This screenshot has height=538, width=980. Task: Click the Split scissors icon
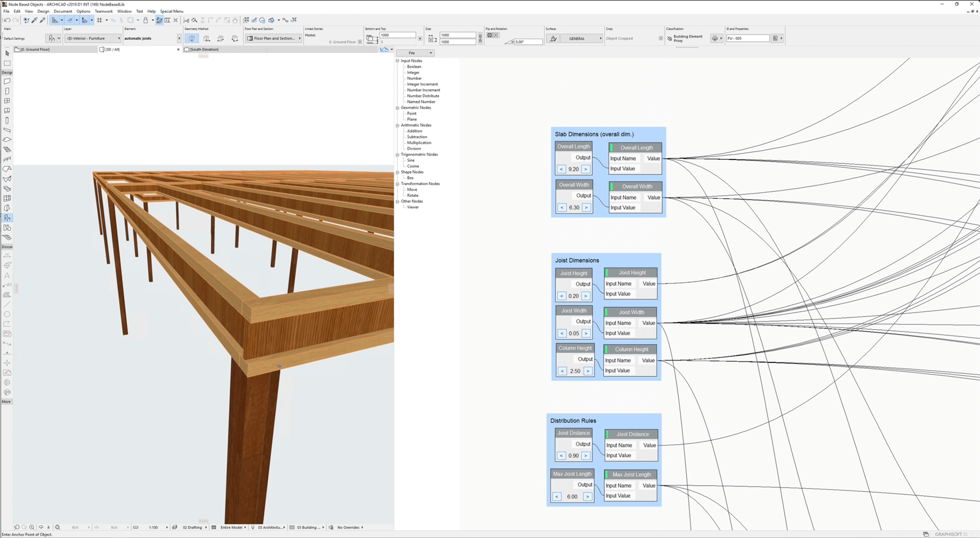pyautogui.click(x=187, y=20)
